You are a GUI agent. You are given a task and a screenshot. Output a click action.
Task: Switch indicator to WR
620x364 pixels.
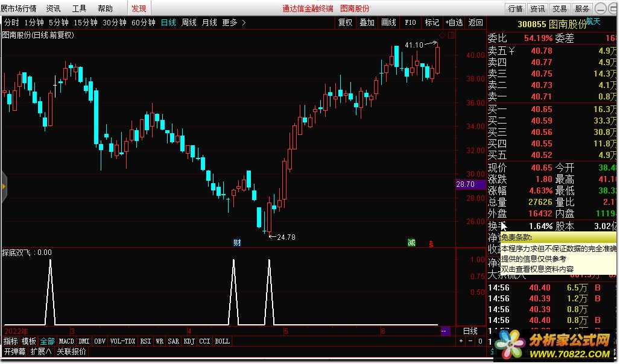[159, 341]
